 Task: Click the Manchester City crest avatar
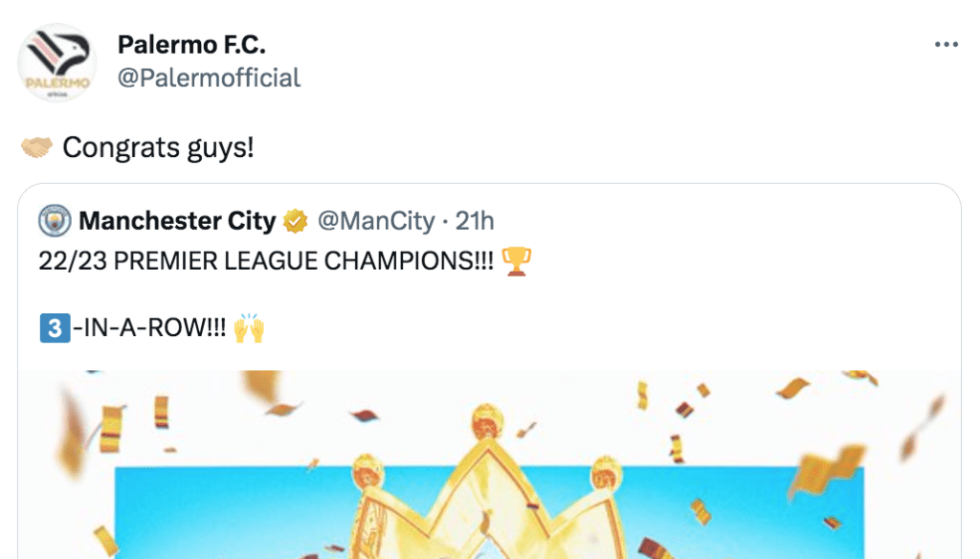tap(54, 222)
